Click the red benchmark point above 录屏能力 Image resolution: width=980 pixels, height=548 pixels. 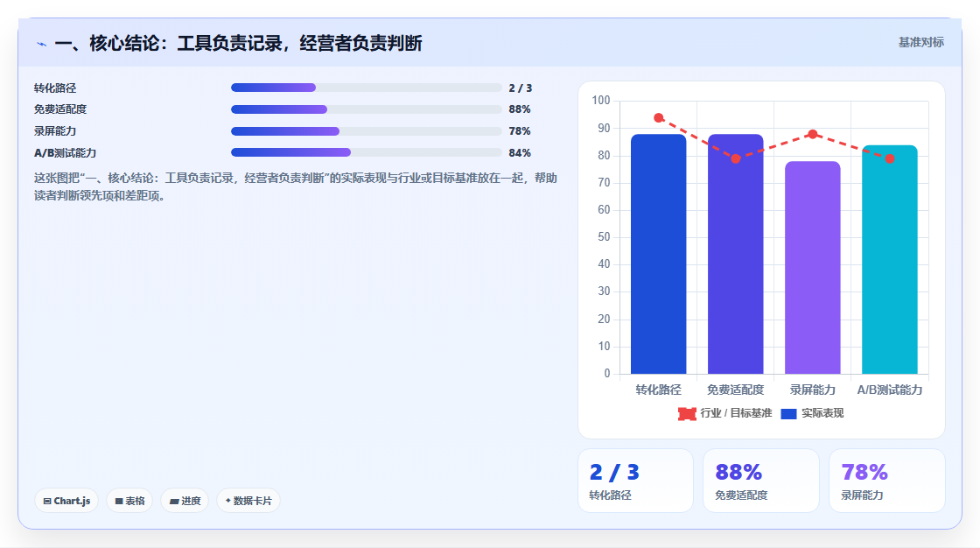pos(813,134)
